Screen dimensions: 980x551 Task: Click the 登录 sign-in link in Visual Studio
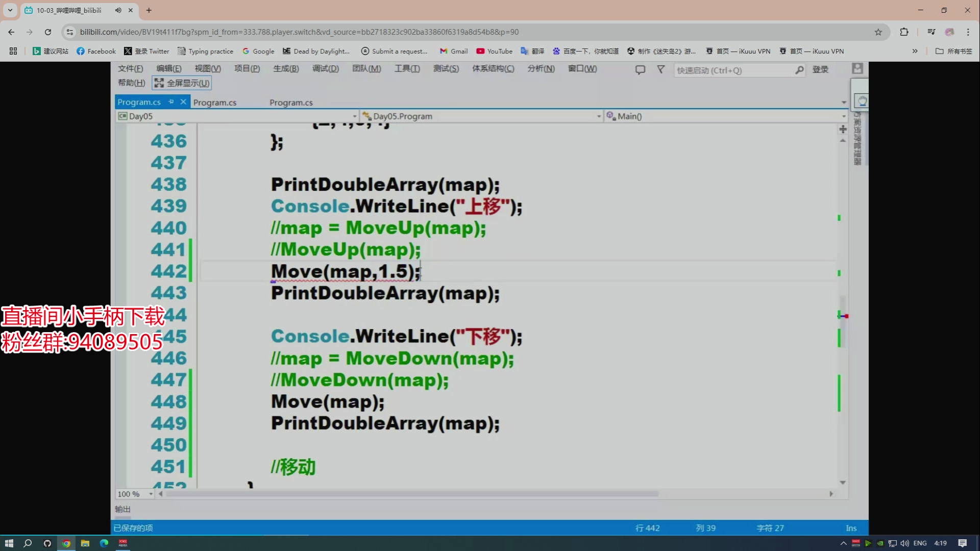point(820,69)
